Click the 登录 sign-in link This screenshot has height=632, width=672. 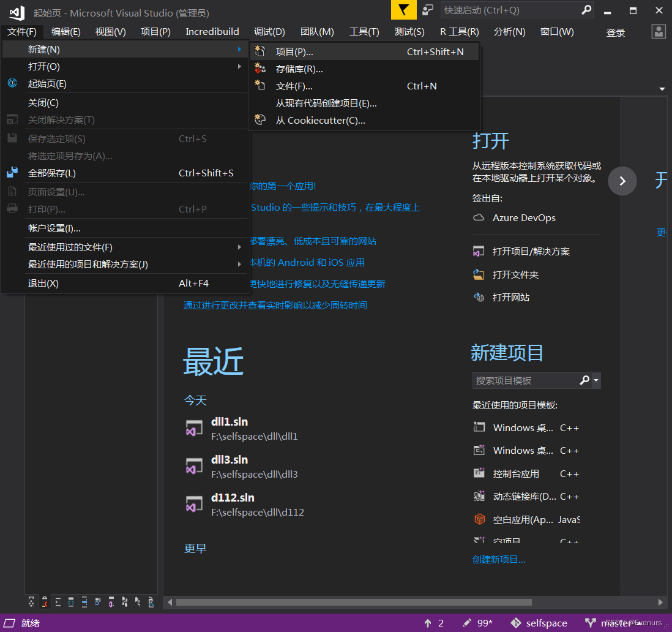[616, 32]
